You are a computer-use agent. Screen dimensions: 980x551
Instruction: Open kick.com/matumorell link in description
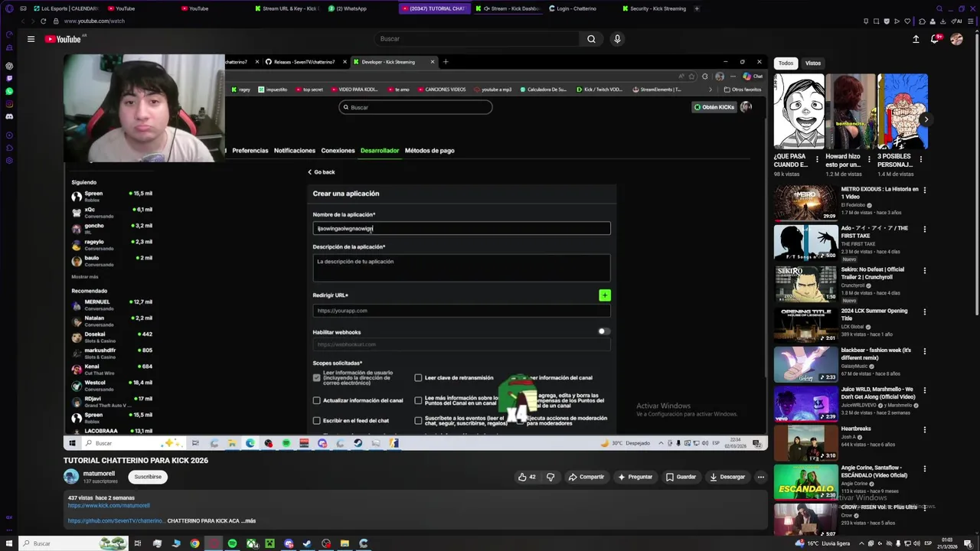tap(109, 505)
